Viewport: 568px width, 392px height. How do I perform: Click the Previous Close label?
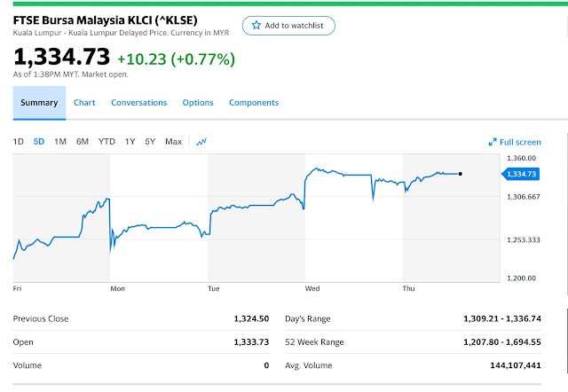point(41,319)
